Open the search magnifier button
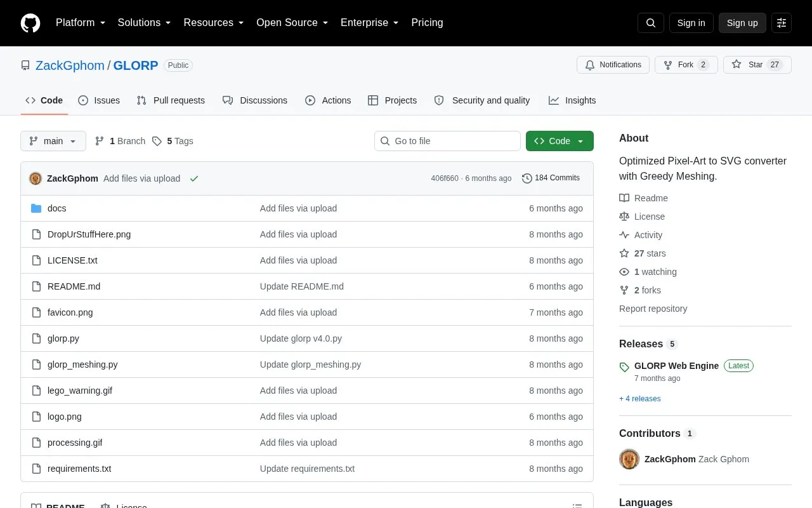Viewport: 812px width, 508px height. [x=651, y=23]
